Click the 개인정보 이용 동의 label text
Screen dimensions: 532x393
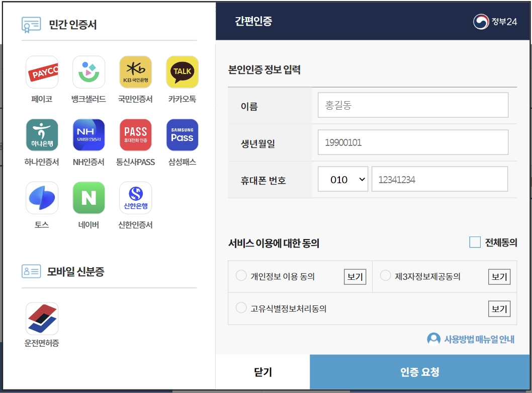click(x=283, y=276)
